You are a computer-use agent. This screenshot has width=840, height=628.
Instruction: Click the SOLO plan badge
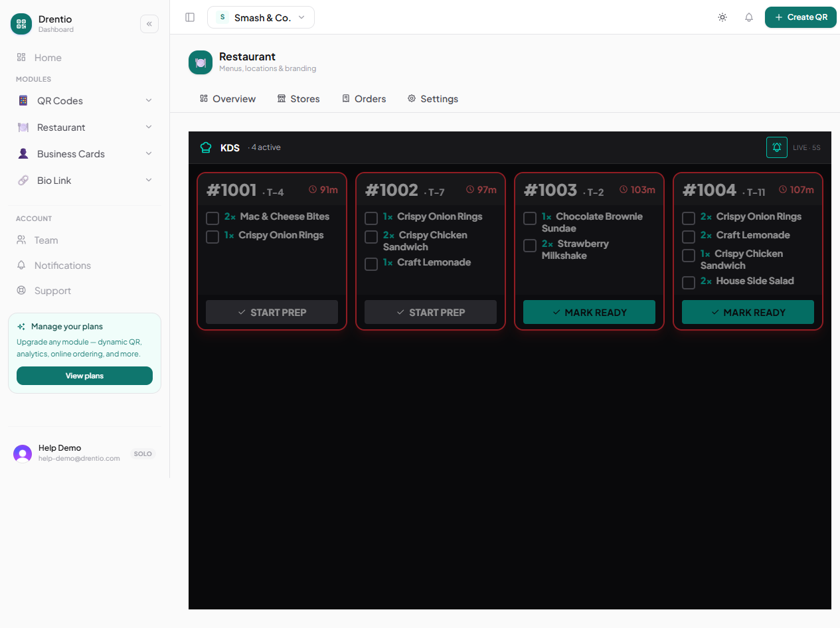tap(143, 454)
